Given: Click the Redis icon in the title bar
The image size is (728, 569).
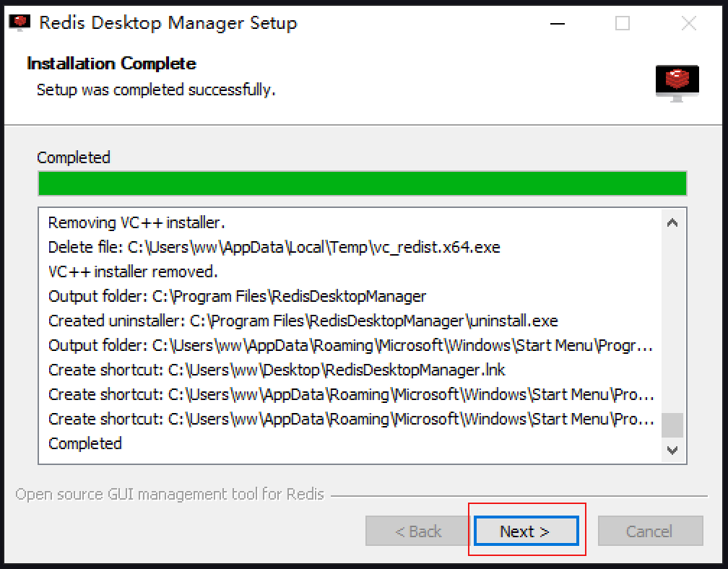Looking at the screenshot, I should (19, 22).
